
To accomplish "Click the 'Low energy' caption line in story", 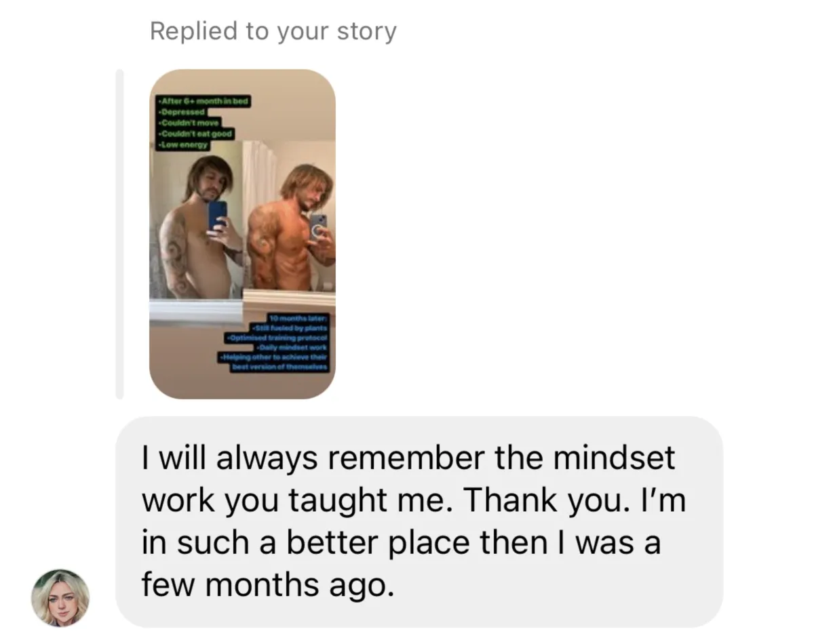I will click(x=184, y=144).
